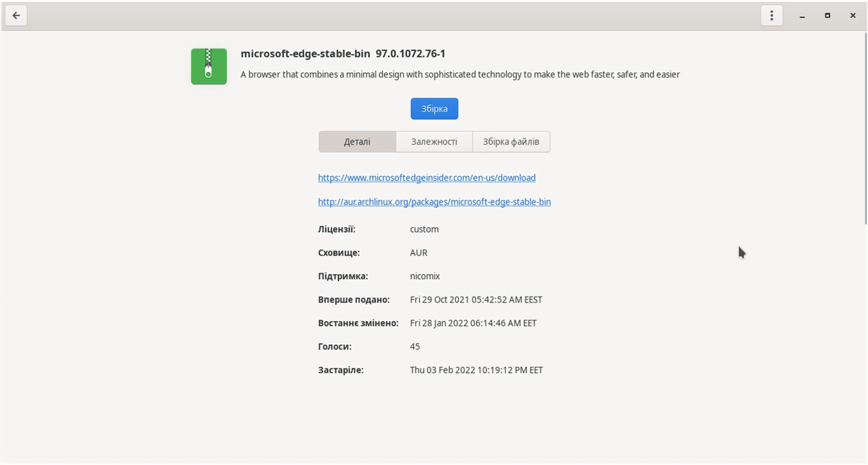The height and width of the screenshot is (465, 868).
Task: Open the microsoftedgeinsider.com download link
Action: 427,178
